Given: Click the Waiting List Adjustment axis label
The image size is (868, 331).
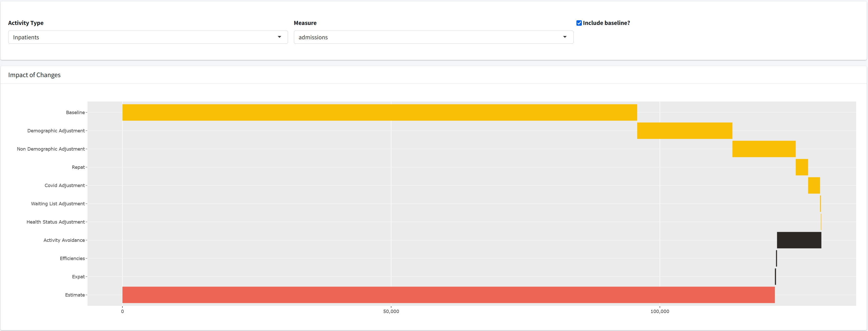Looking at the screenshot, I should click(58, 204).
